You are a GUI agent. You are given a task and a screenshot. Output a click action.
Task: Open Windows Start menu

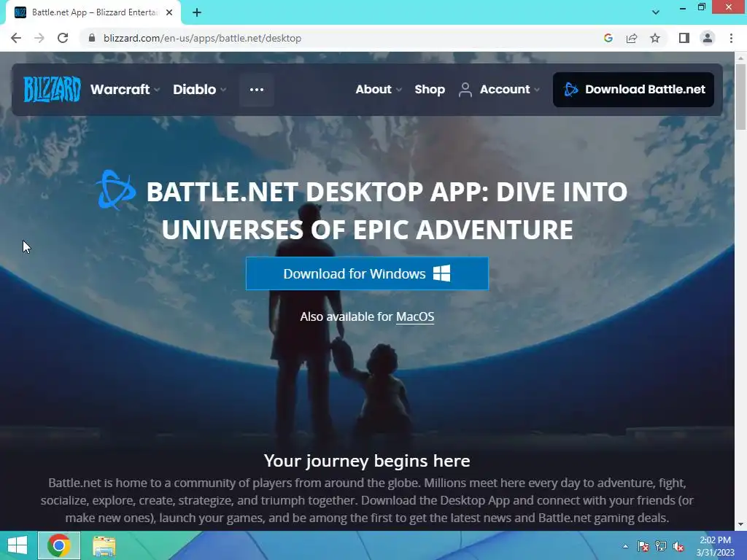pyautogui.click(x=18, y=545)
